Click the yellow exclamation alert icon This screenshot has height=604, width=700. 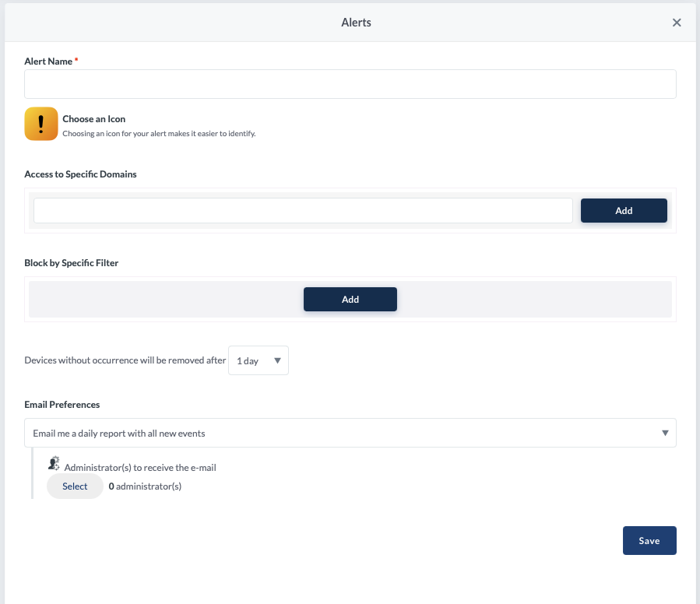[x=41, y=124]
